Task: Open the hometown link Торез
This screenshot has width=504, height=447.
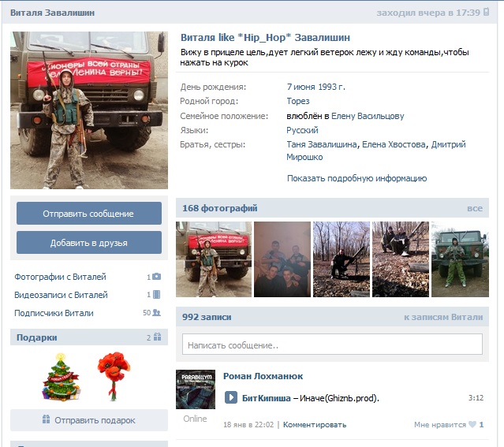Action: 298,102
